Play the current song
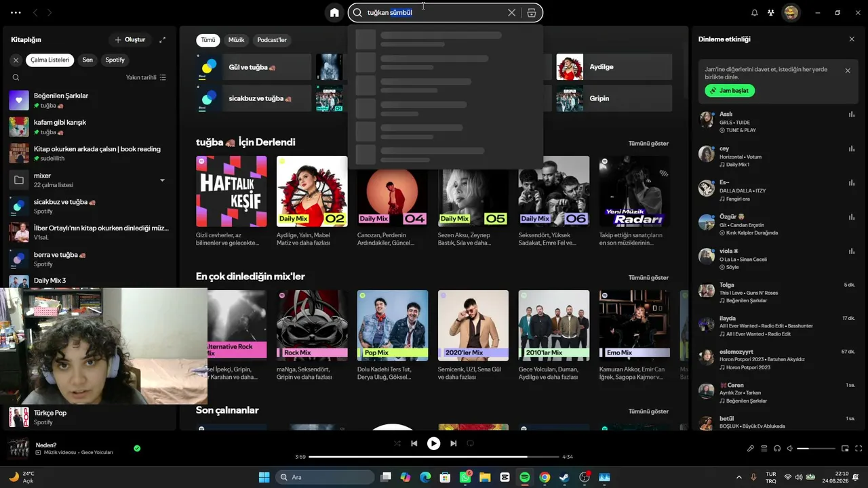This screenshot has height=488, width=868. [433, 443]
